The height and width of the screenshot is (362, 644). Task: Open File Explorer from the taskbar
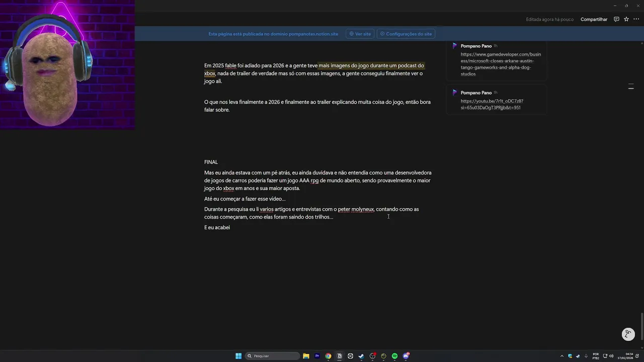point(306,356)
